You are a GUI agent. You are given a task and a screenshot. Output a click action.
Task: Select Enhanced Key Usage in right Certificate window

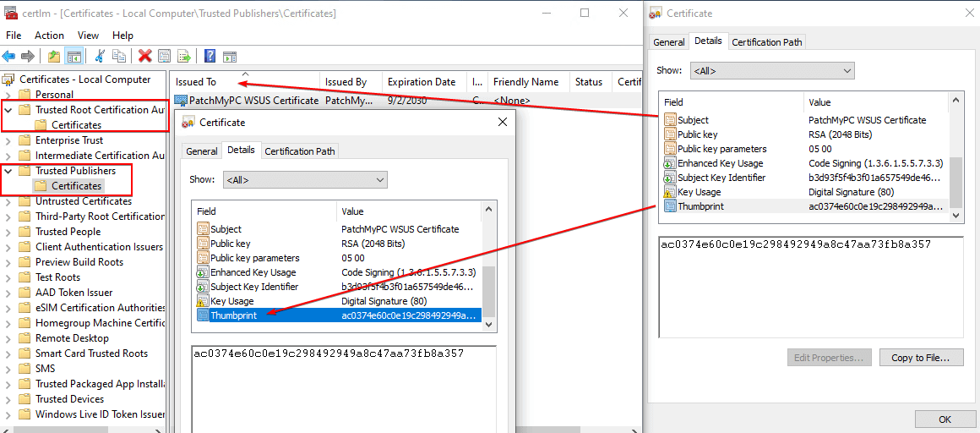click(805, 162)
